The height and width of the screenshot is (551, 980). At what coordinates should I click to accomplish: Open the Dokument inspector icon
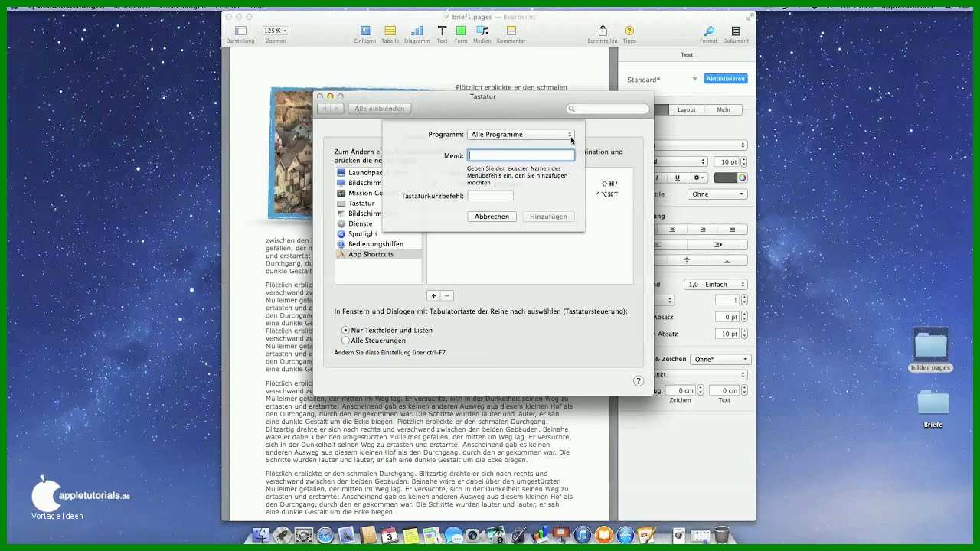point(736,31)
